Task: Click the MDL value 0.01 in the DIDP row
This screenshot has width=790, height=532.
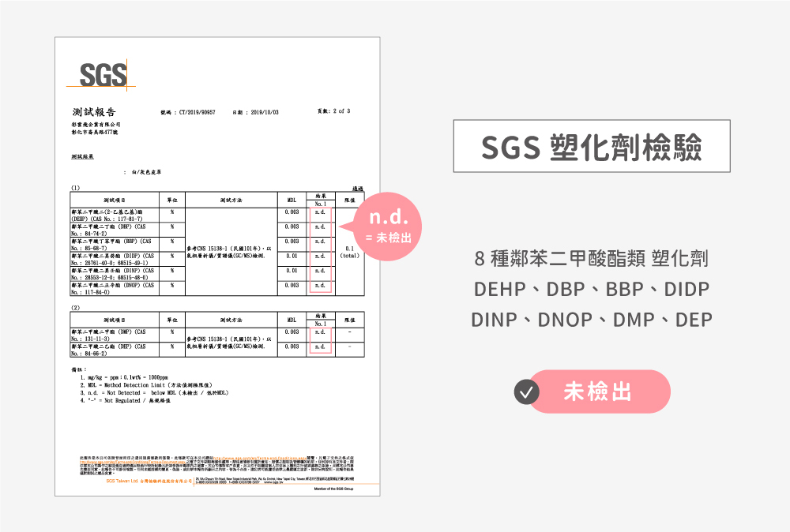Action: tap(292, 256)
